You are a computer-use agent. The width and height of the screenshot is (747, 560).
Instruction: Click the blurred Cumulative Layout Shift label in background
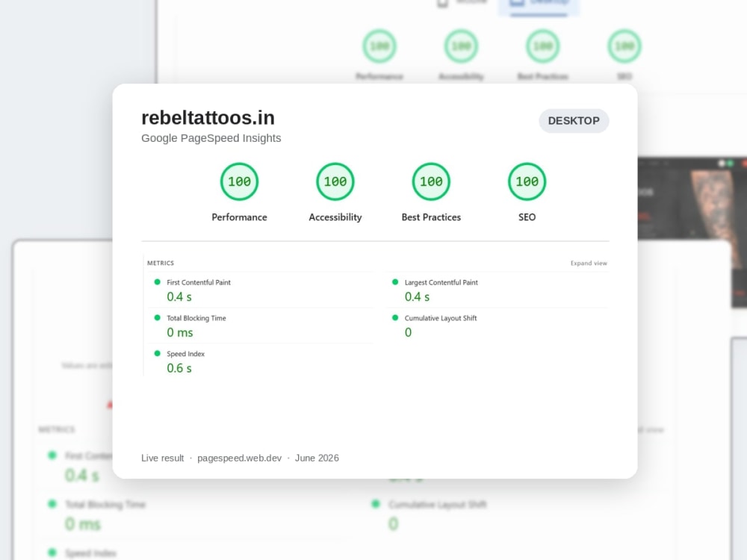click(x=437, y=504)
